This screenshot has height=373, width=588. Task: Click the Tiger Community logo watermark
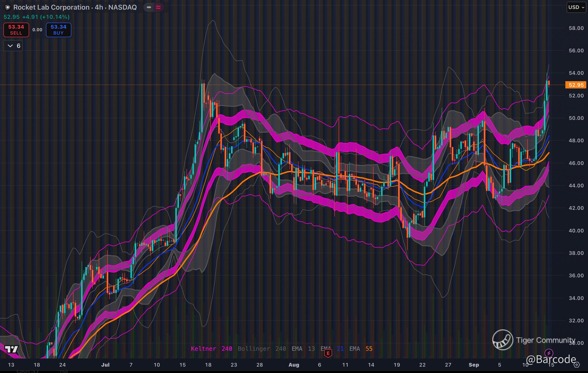[503, 340]
